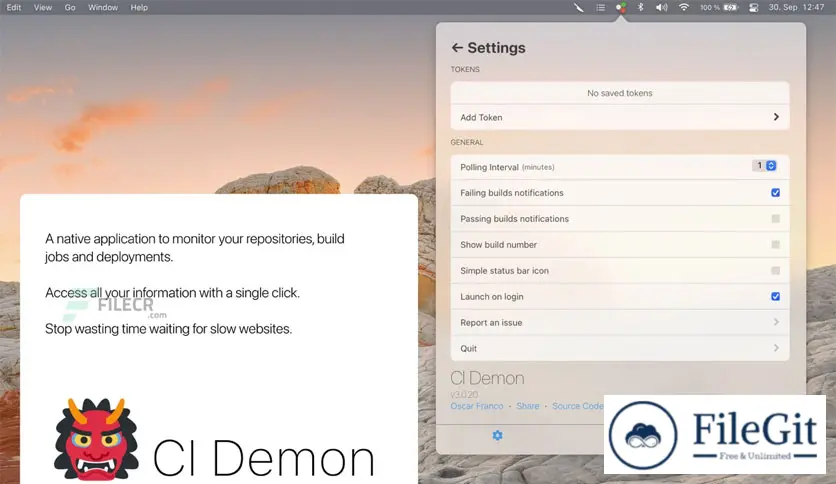This screenshot has width=836, height=484.
Task: Click the 'Show build number' label
Action: [499, 245]
